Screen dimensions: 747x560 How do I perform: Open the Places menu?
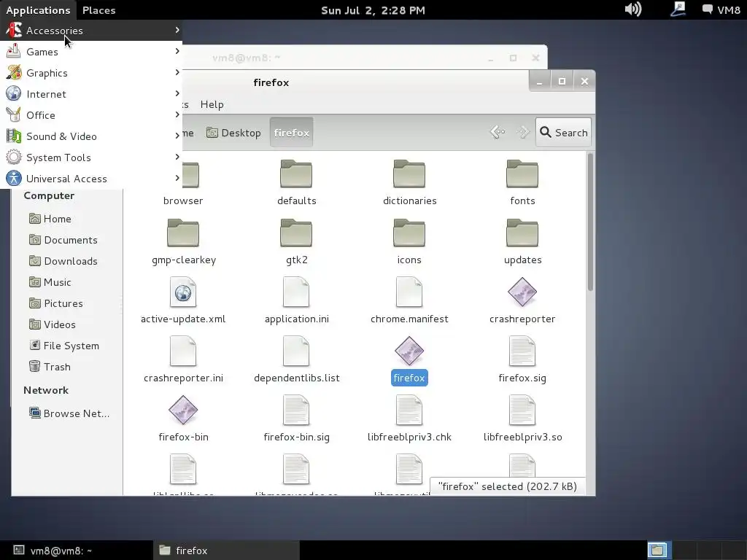tap(98, 10)
